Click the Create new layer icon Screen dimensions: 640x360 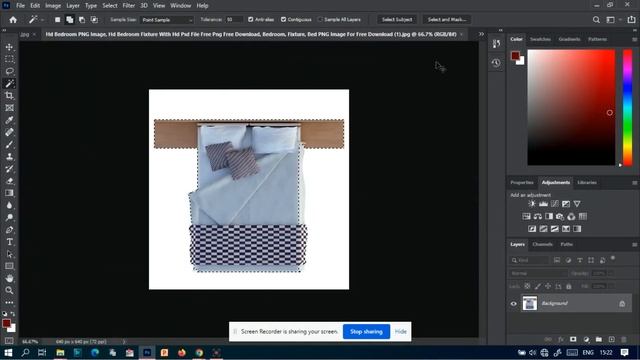pos(611,339)
